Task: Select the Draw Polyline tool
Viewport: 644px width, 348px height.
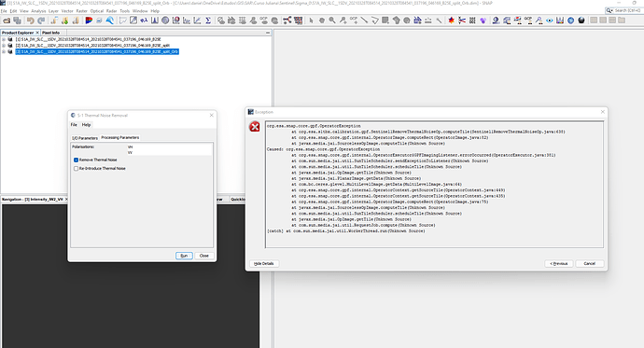Action: point(375,21)
